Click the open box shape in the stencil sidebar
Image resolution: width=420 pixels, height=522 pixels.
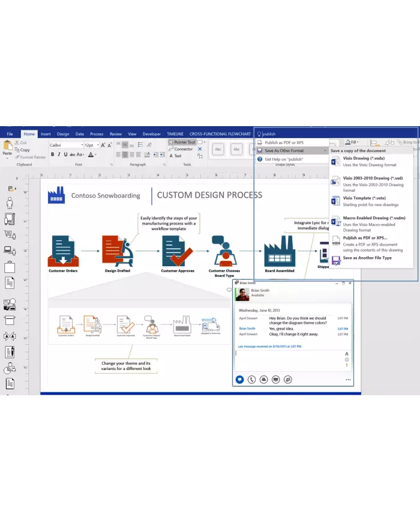click(x=10, y=320)
